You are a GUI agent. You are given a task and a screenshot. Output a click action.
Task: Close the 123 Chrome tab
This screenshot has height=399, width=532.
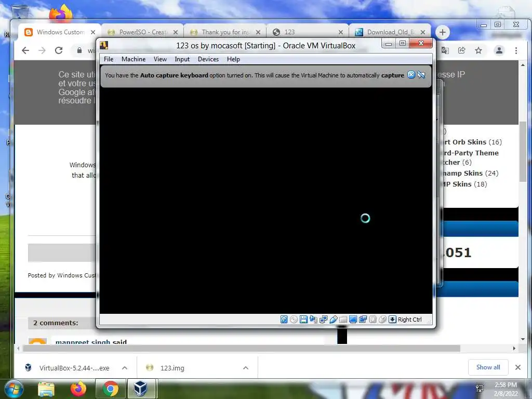341,32
